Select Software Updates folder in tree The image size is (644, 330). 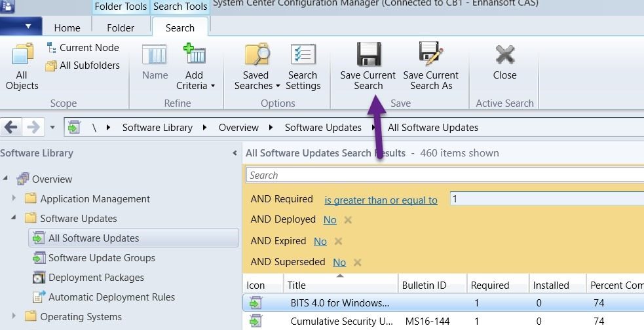(x=79, y=219)
